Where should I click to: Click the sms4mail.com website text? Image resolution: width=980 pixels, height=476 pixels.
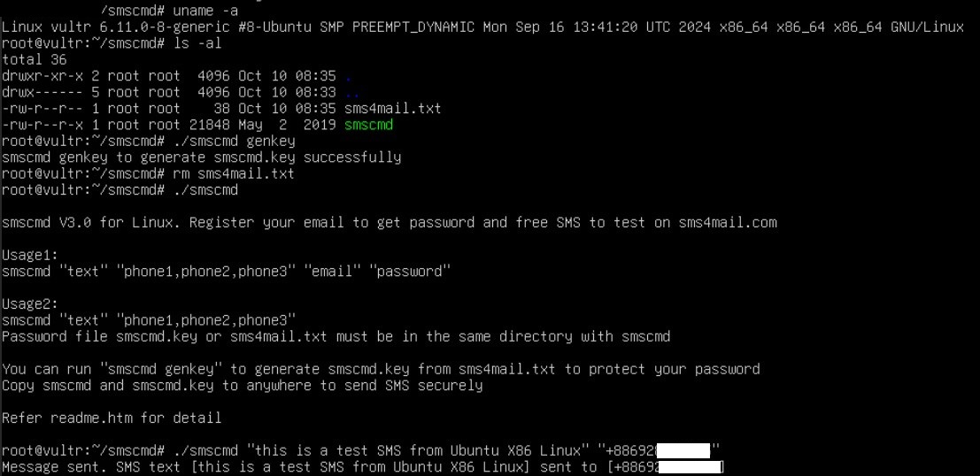tap(728, 222)
